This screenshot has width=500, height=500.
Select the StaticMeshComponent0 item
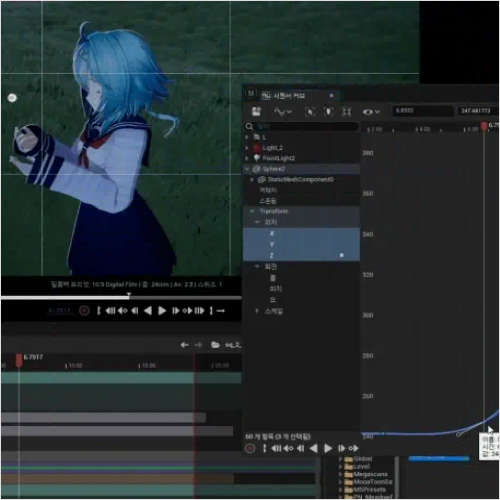(x=300, y=180)
